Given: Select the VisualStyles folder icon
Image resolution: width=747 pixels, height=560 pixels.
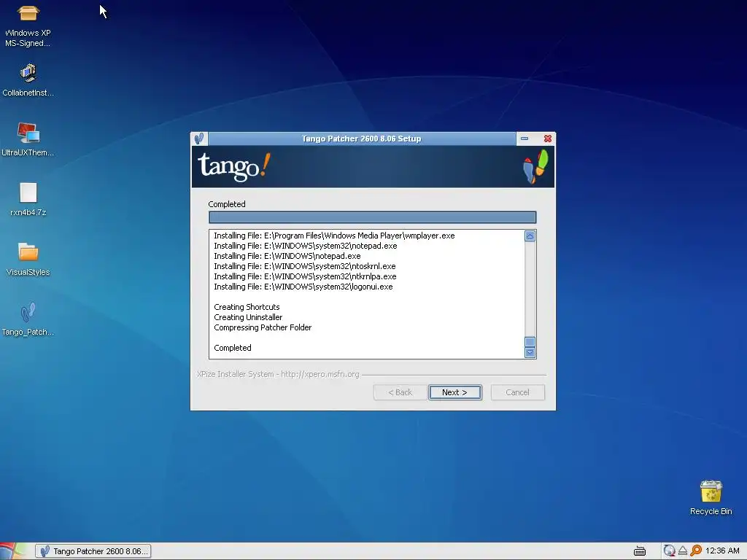Looking at the screenshot, I should pos(28,259).
